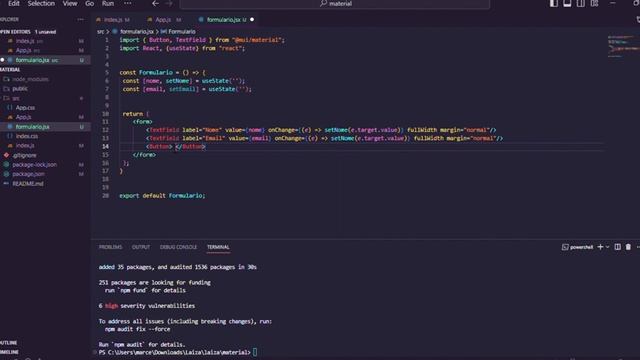Click 'Formulario' symbol in the breadcrumb

[x=182, y=31]
